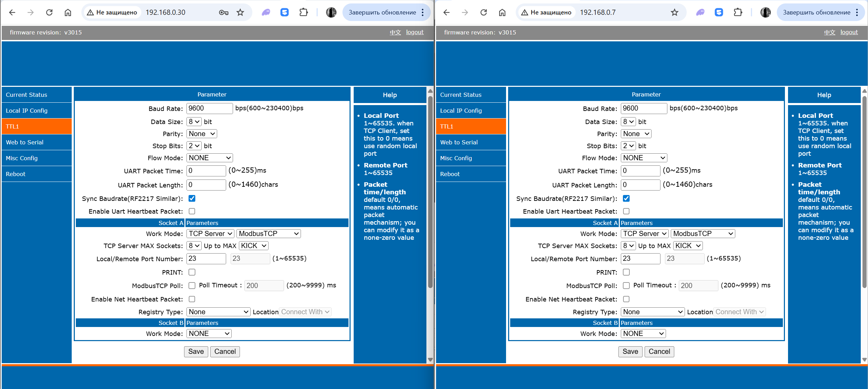Select Misc Config in the right window's sidebar
The height and width of the screenshot is (389, 868).
click(x=456, y=158)
